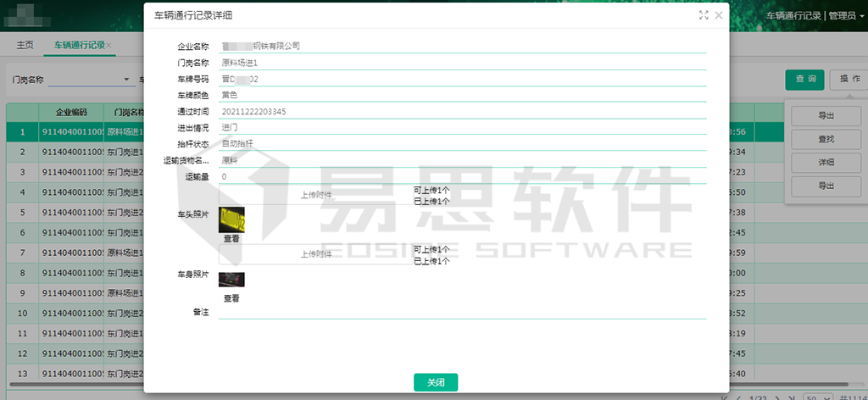The width and height of the screenshot is (868, 400).
Task: Close the dialog using the X icon
Action: [x=719, y=15]
